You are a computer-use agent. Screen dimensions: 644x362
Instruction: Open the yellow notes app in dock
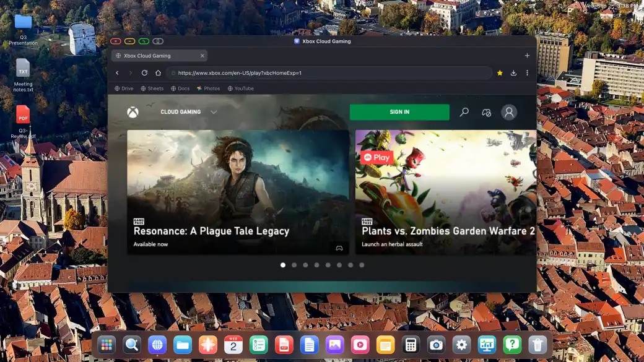tap(385, 345)
